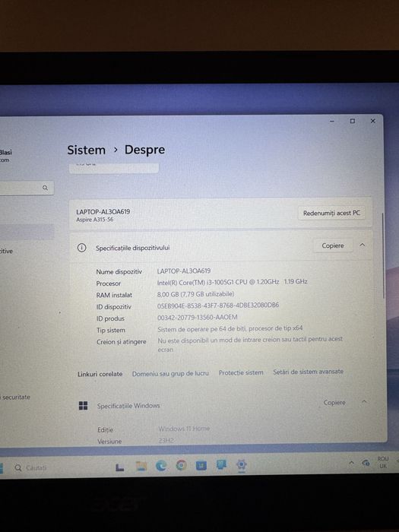Select device ID 05EB904E value

pyautogui.click(x=218, y=306)
